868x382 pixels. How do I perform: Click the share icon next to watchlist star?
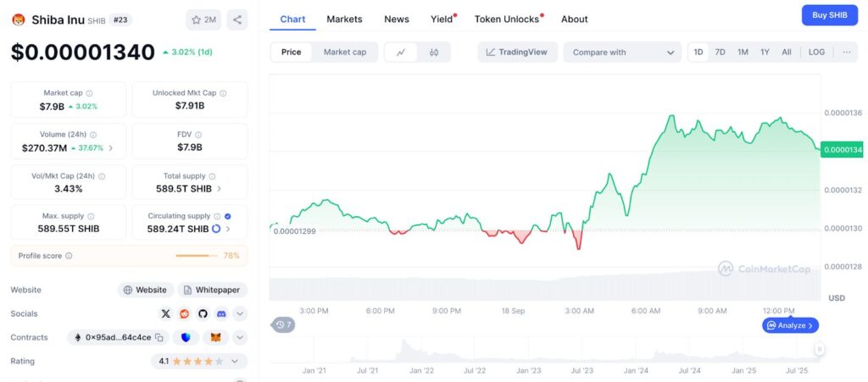tap(237, 19)
